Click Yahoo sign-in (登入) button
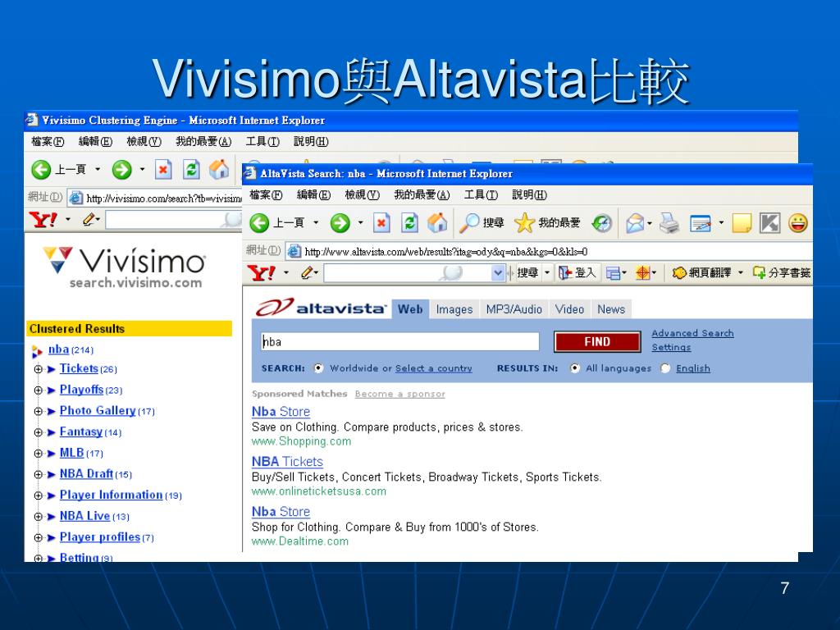The height and width of the screenshot is (630, 840). (x=577, y=273)
